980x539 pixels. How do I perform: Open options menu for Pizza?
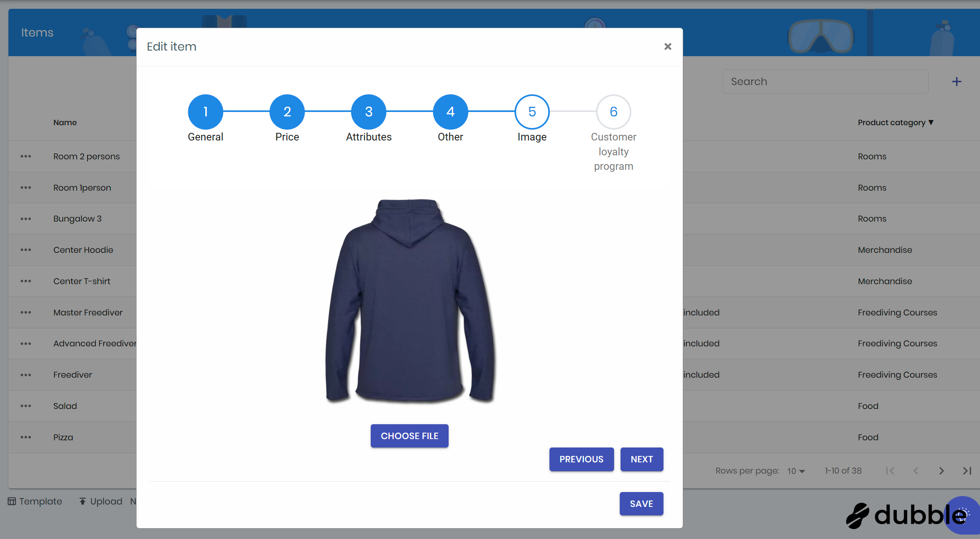click(26, 437)
